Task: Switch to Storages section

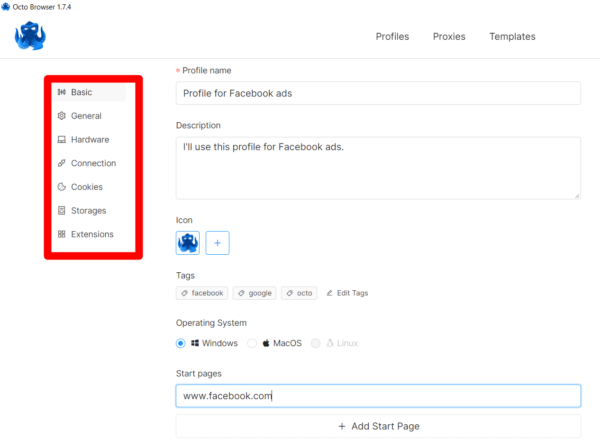Action: pos(88,211)
